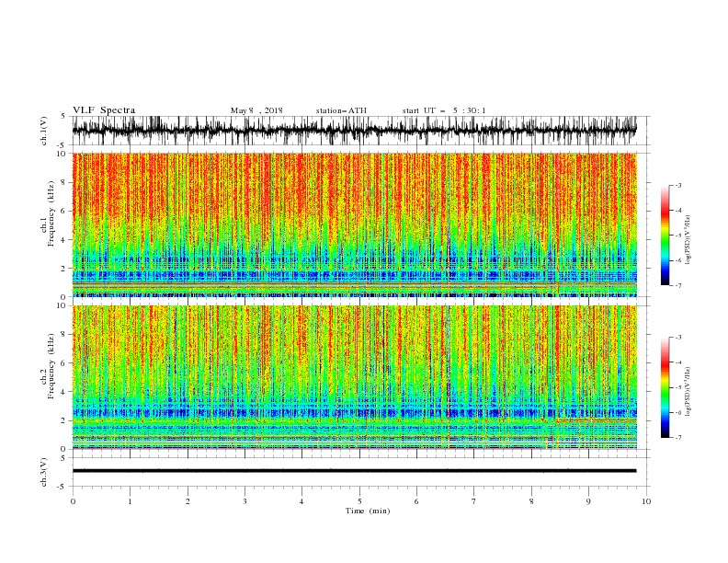Click the "2" kHz tick on ch.2 axis

64,420
